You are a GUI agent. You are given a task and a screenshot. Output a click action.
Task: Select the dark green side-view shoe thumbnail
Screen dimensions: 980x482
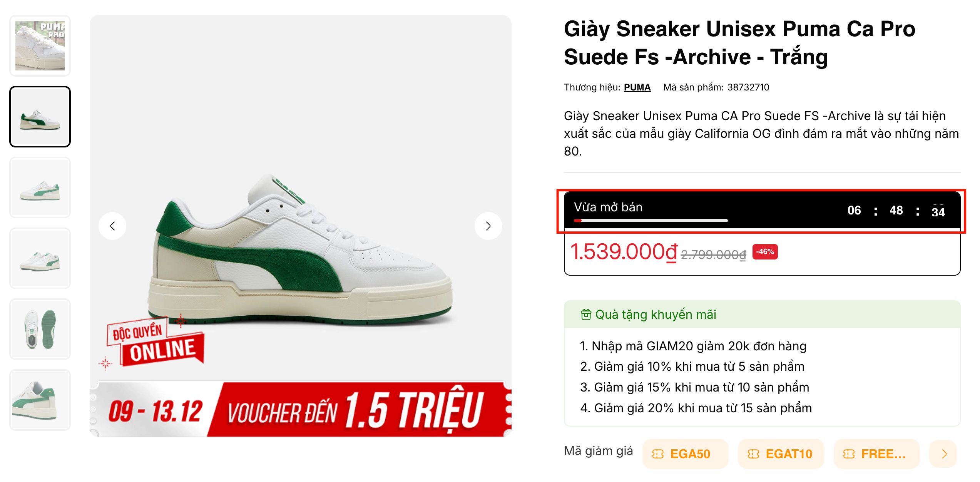(40, 117)
